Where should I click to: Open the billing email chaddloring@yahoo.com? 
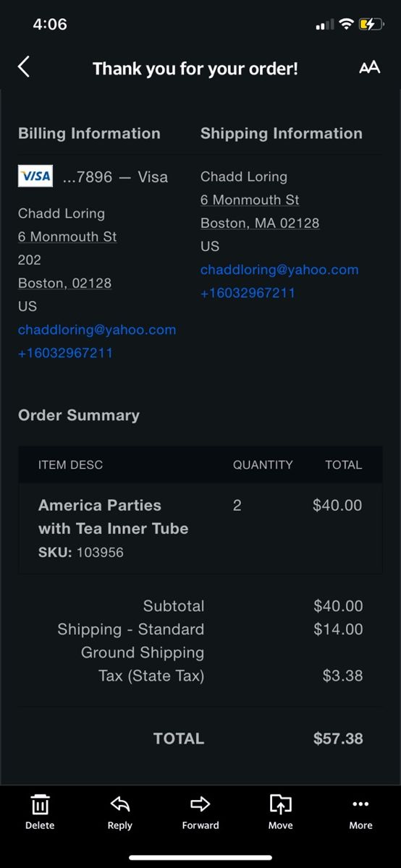(97, 330)
